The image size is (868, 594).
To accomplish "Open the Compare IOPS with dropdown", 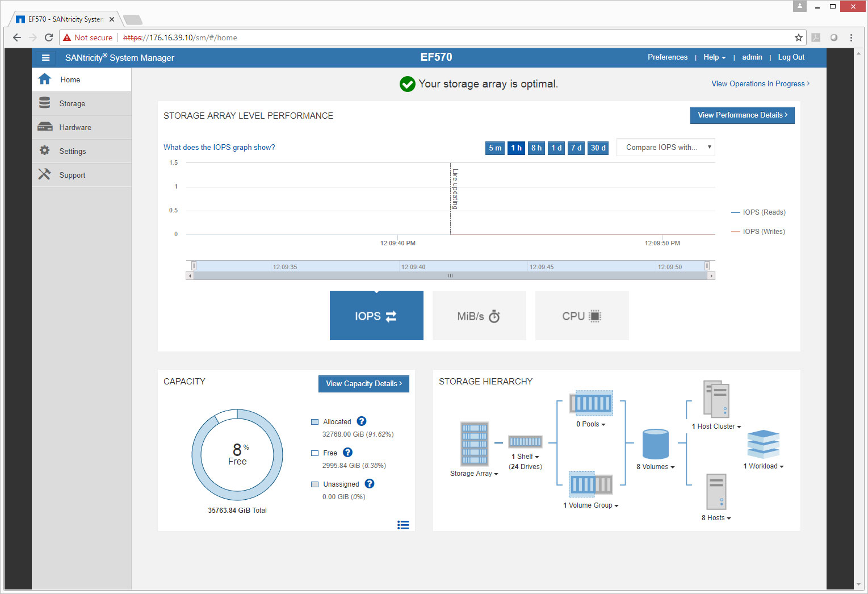I will pyautogui.click(x=665, y=148).
